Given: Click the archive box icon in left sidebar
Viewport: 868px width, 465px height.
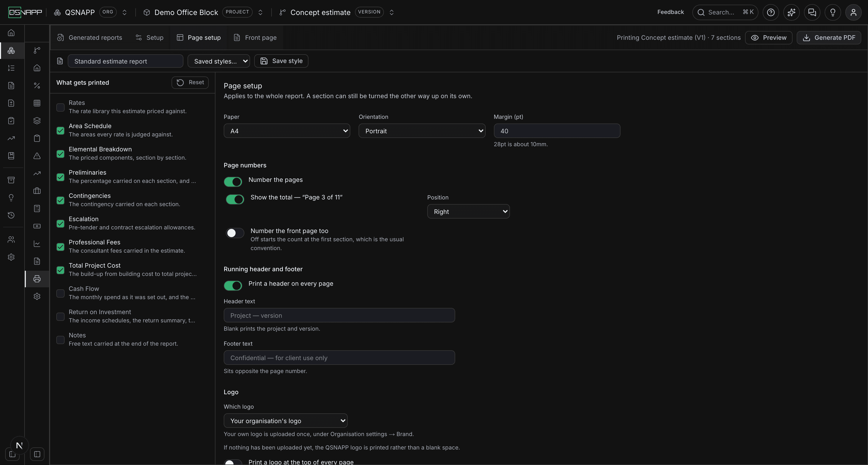Looking at the screenshot, I should (11, 180).
